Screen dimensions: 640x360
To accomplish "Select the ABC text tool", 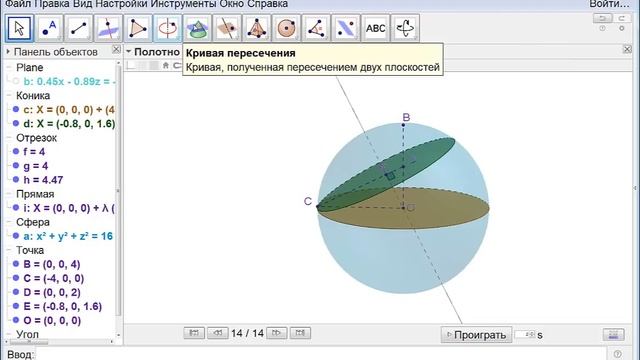I will [x=376, y=28].
